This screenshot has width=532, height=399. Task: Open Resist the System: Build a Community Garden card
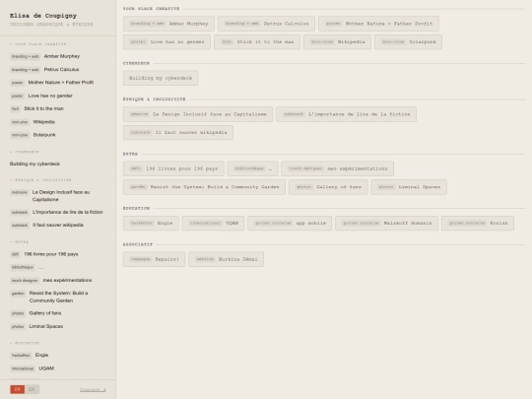pos(204,187)
